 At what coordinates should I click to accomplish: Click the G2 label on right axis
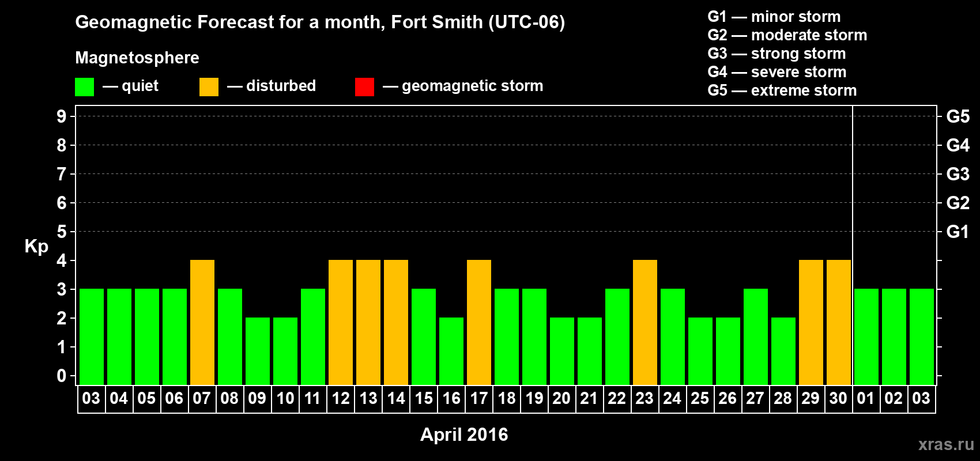click(x=958, y=203)
